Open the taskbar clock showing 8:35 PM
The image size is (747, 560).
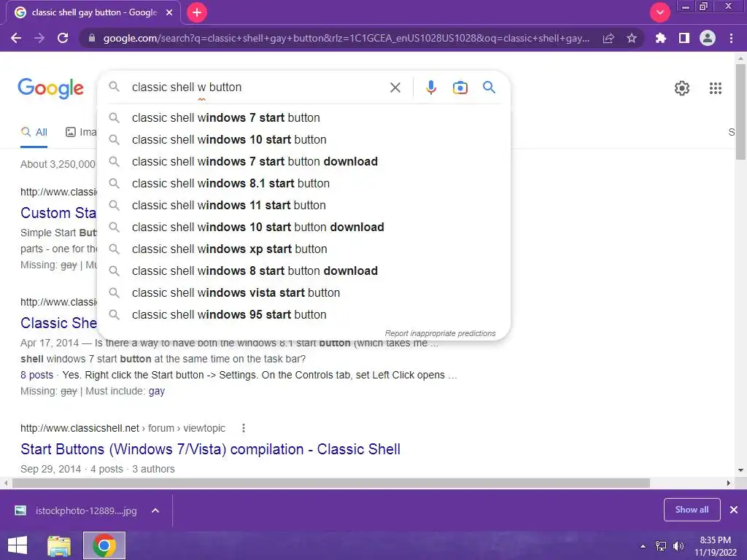tap(715, 546)
